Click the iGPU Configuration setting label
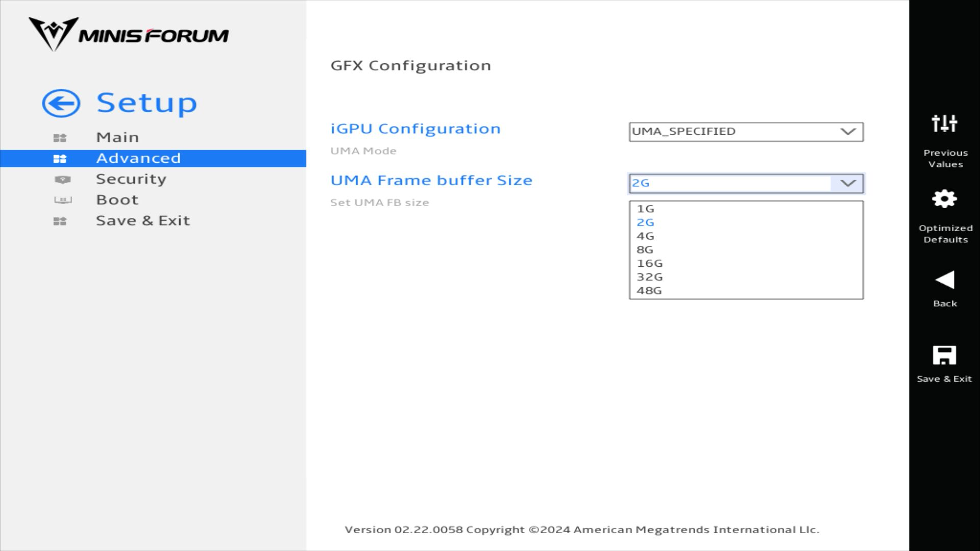Image resolution: width=980 pixels, height=551 pixels. 415,129
